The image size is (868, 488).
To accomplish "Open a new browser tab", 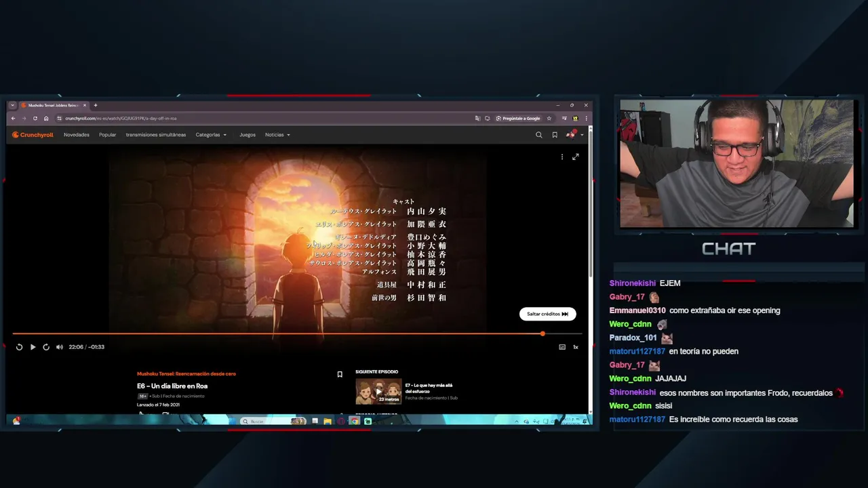I will (x=96, y=105).
